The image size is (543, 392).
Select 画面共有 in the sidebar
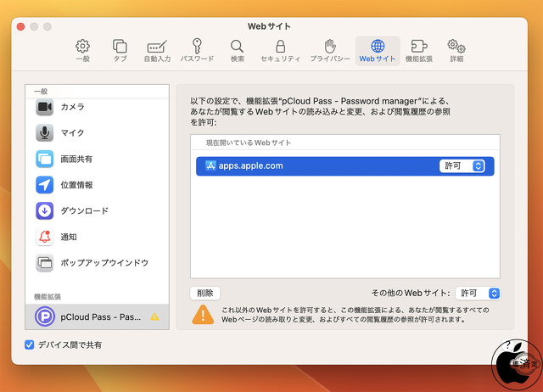click(x=97, y=159)
